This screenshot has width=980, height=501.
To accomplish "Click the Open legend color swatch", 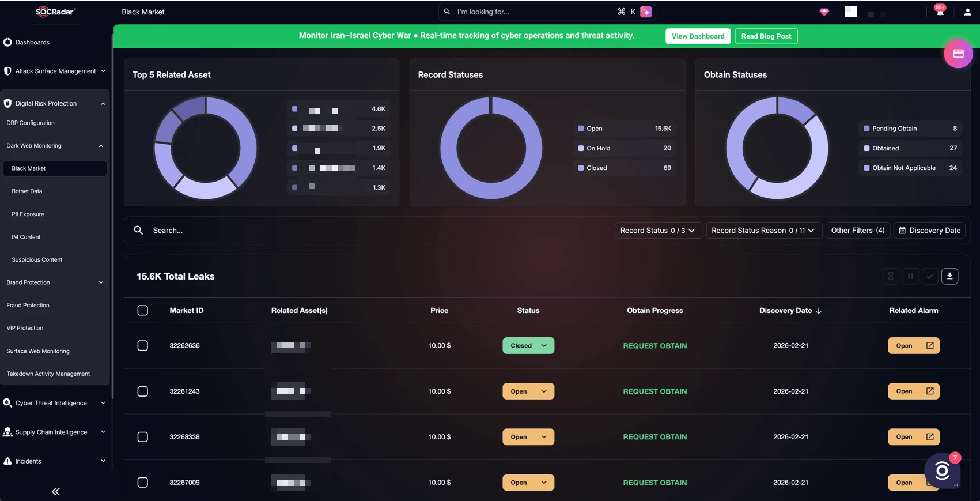I will coord(581,129).
